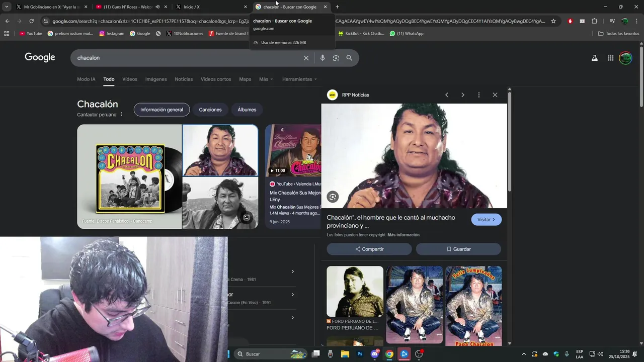Open the Google account avatar

pyautogui.click(x=625, y=58)
